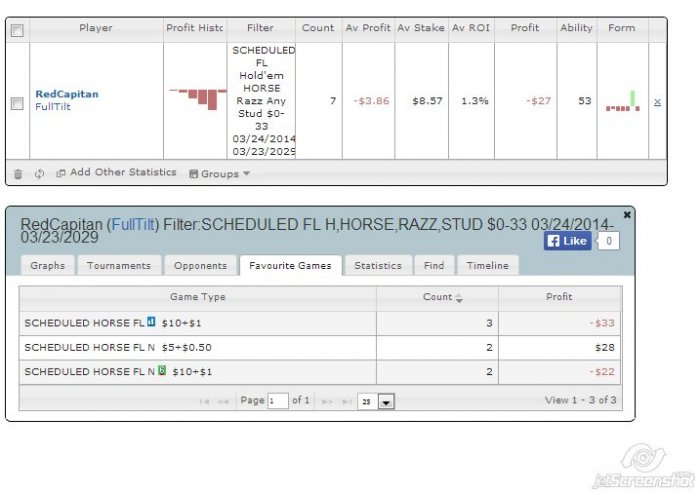Open the Timeline tab
The image size is (700, 494).
(x=488, y=266)
